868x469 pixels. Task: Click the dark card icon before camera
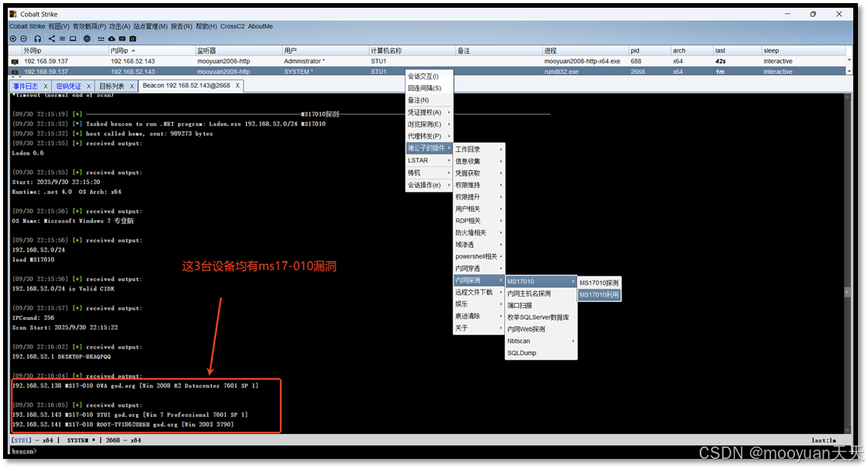[123, 39]
